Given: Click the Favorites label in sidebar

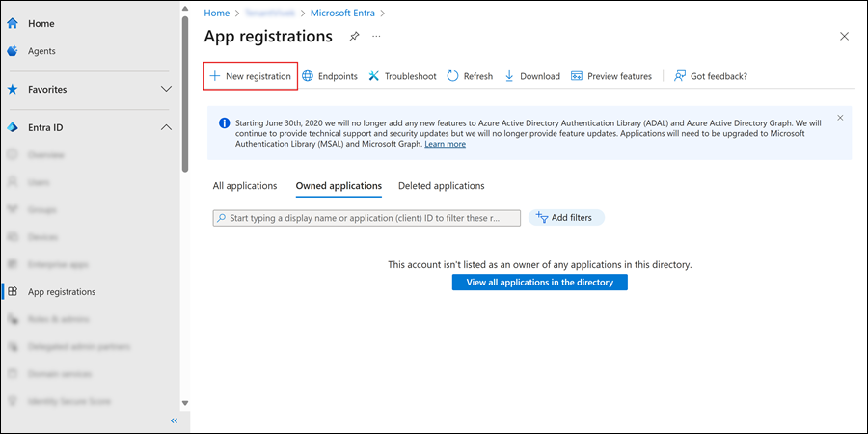Looking at the screenshot, I should pyautogui.click(x=47, y=89).
